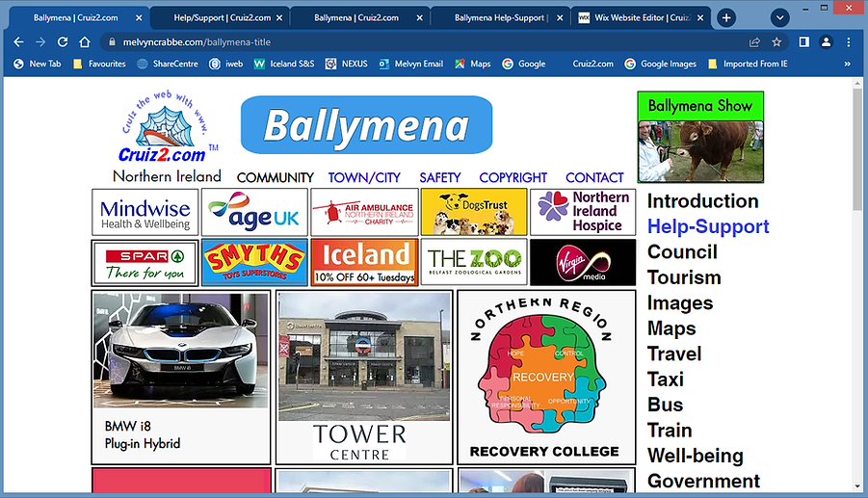Open the Dogs Trust logo tile

click(x=474, y=213)
